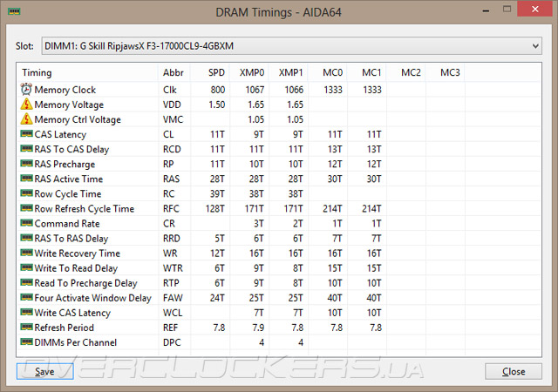Click the chip icon beside Read To Precharge Delay

[x=26, y=282]
